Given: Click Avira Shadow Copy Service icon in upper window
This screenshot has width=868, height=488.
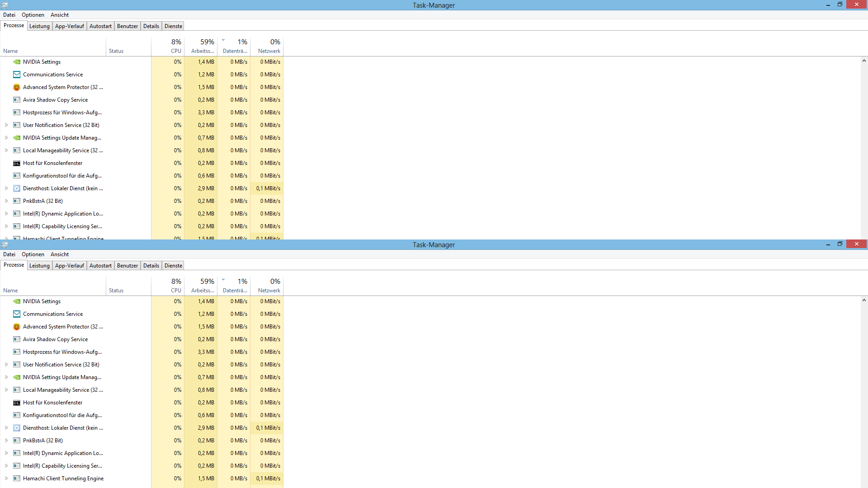Looking at the screenshot, I should point(17,100).
